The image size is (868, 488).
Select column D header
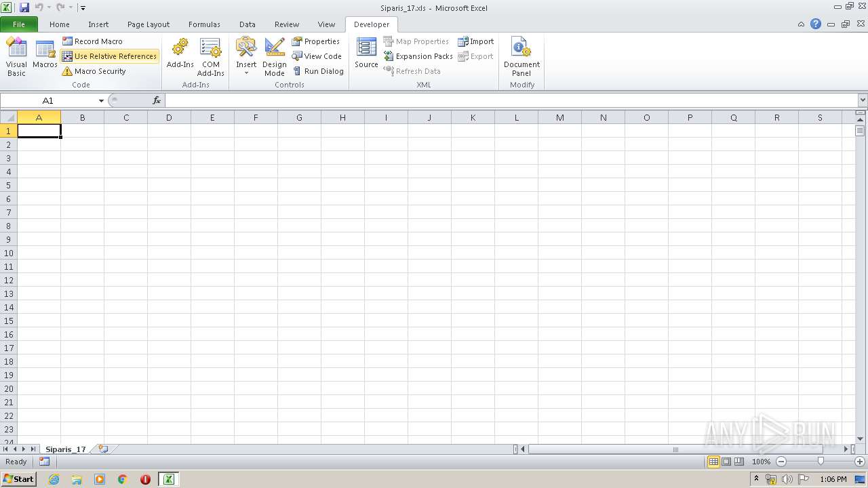coord(169,117)
